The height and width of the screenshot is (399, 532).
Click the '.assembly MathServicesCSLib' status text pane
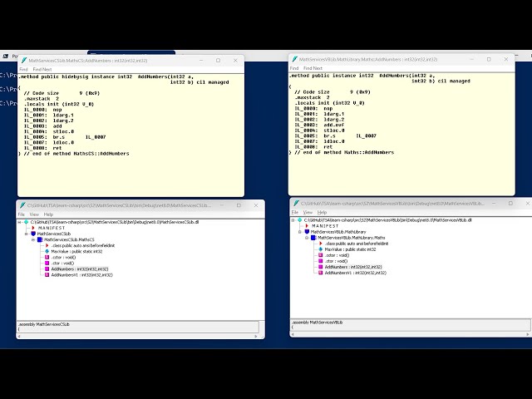click(x=138, y=327)
